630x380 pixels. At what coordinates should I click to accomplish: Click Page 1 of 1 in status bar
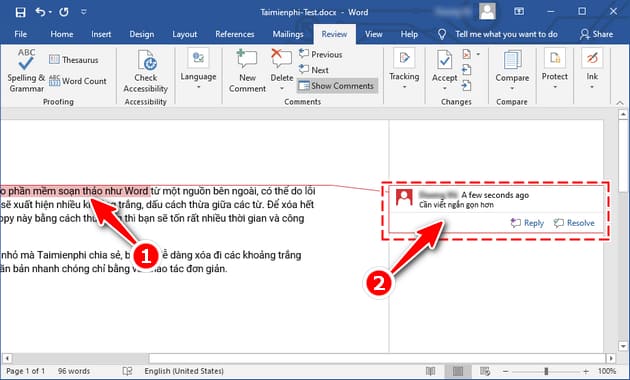(x=25, y=371)
